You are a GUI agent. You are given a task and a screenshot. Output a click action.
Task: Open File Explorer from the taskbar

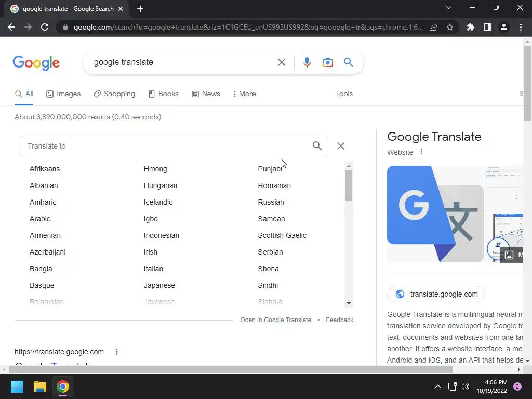coord(39,387)
